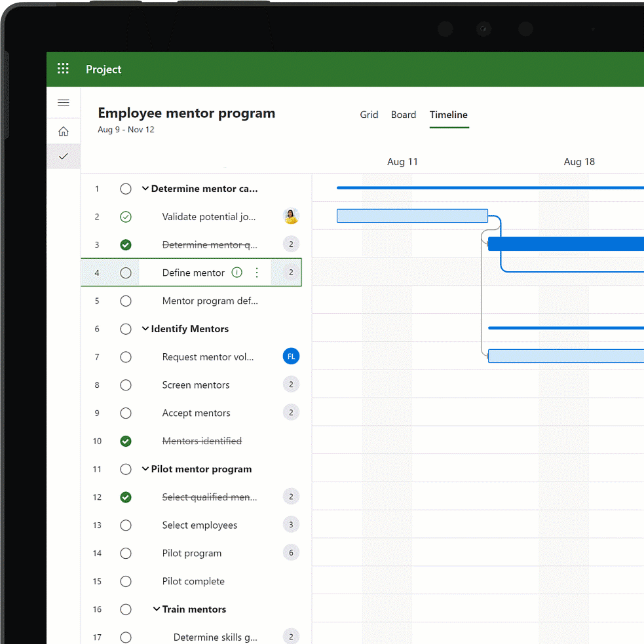Click the Aug 18 date header in timeline
Image resolution: width=644 pixels, height=644 pixels.
579,162
